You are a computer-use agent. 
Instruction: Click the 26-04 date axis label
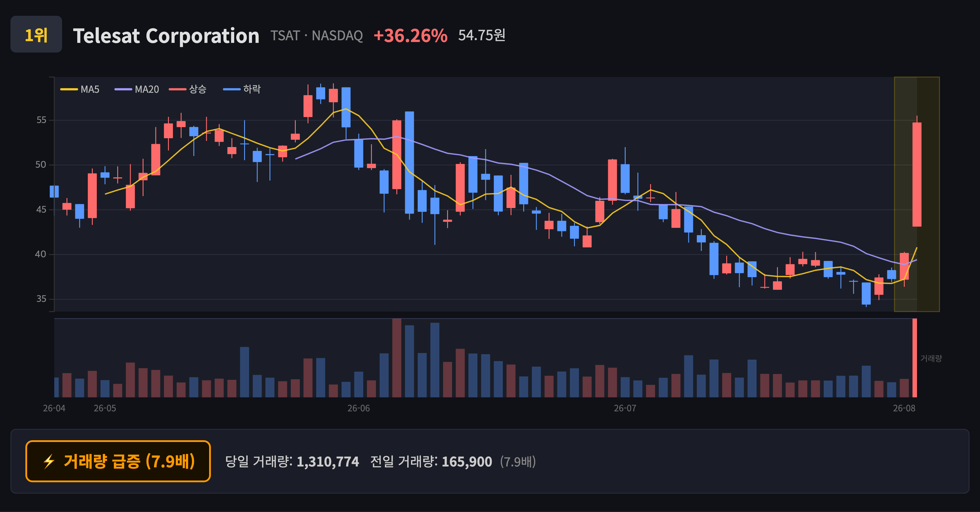point(54,408)
